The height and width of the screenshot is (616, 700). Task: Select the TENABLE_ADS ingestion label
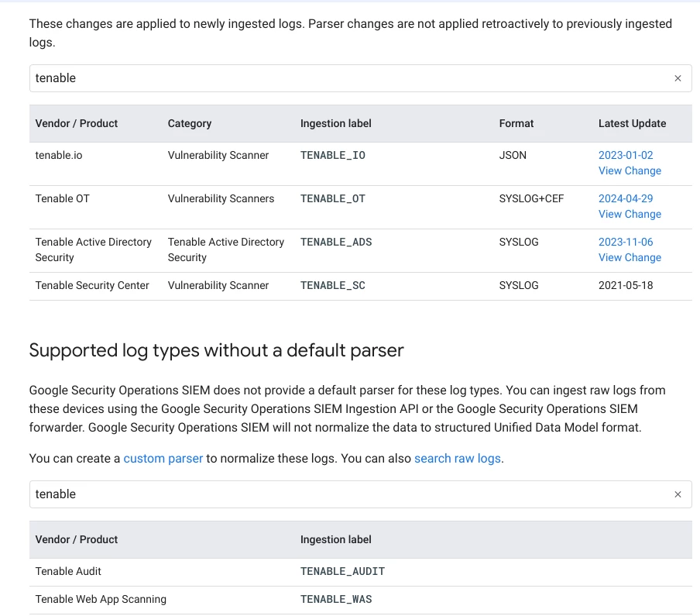tap(336, 242)
